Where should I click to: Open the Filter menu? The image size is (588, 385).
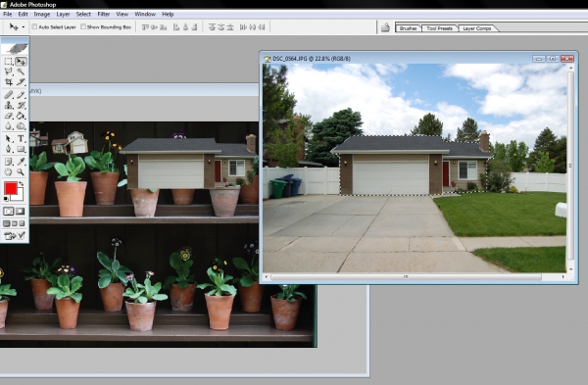(104, 15)
